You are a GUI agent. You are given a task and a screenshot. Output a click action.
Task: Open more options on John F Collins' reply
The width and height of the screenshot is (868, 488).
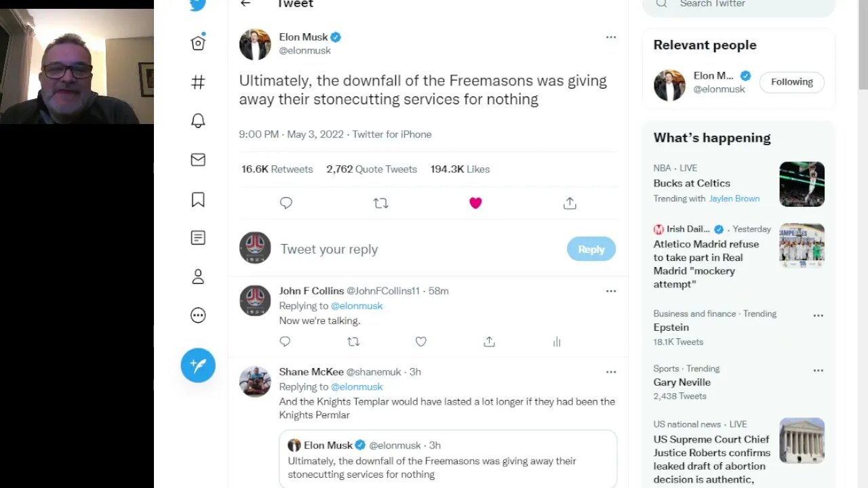[x=611, y=291]
